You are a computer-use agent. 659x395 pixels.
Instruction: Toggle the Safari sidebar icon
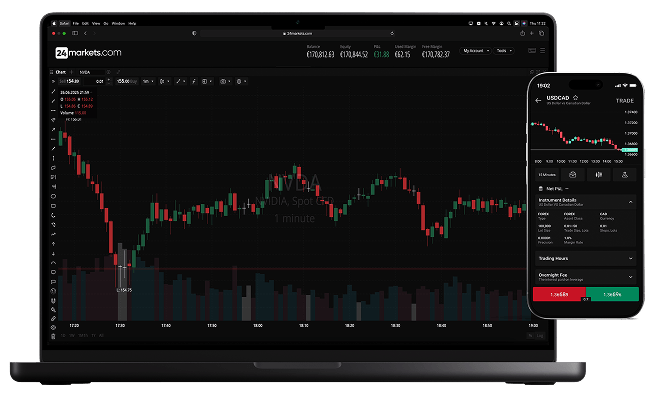(75, 33)
